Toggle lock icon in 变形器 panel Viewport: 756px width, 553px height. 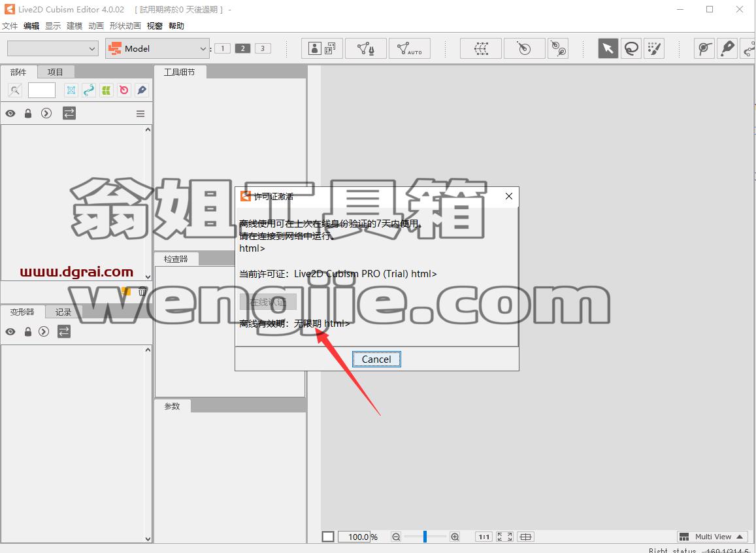[x=28, y=331]
